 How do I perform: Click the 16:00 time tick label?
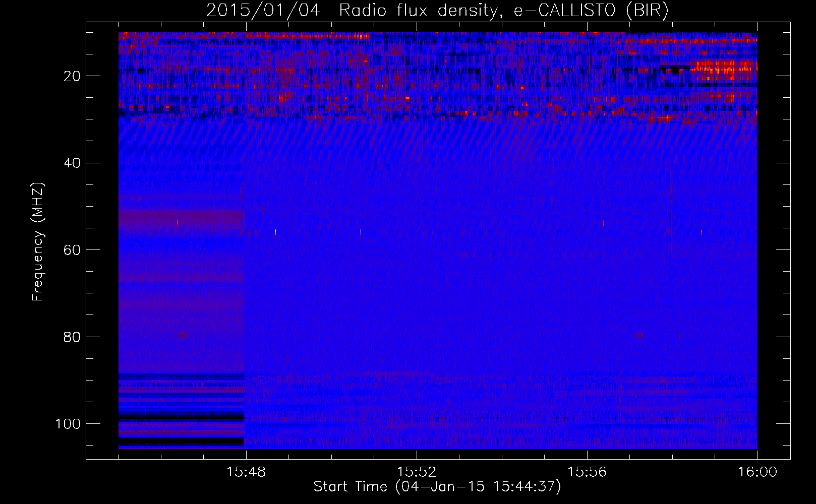click(x=757, y=472)
